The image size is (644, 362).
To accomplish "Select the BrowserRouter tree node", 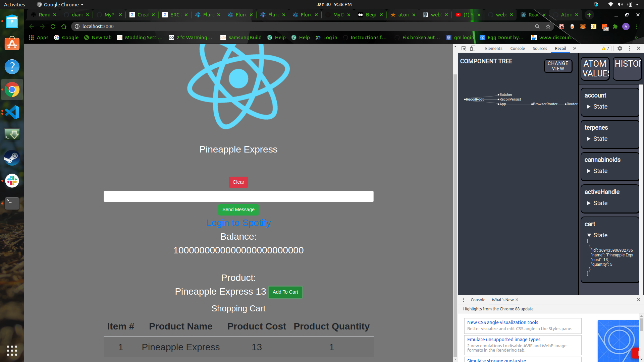I will pyautogui.click(x=544, y=104).
